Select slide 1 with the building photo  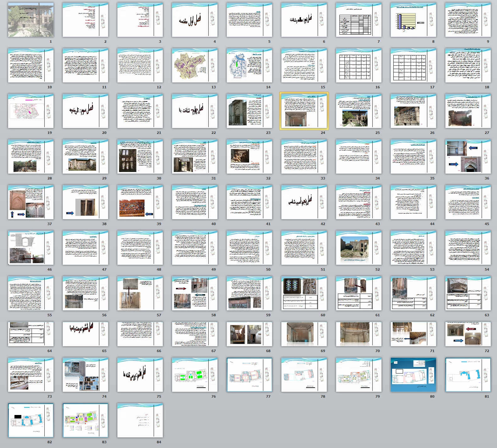(31, 20)
